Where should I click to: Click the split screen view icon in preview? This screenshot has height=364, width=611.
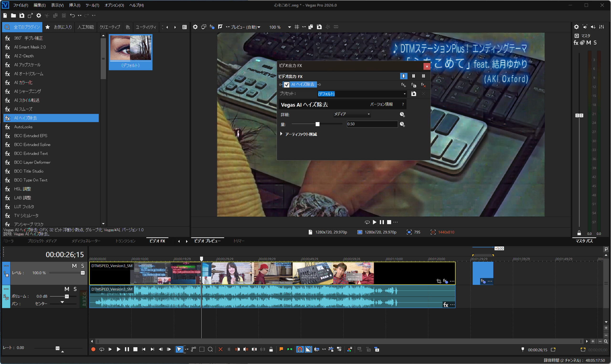click(x=220, y=27)
